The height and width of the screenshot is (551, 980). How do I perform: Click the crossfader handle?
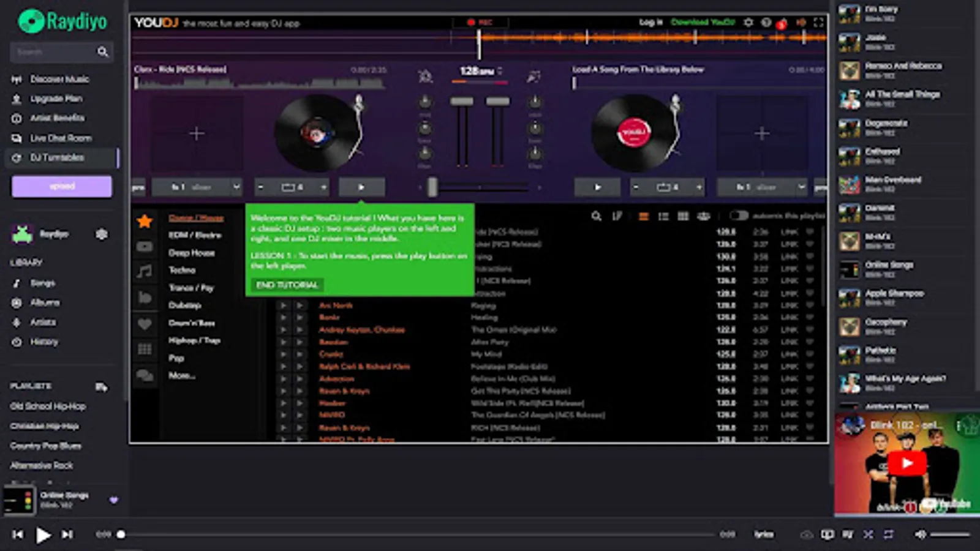432,187
